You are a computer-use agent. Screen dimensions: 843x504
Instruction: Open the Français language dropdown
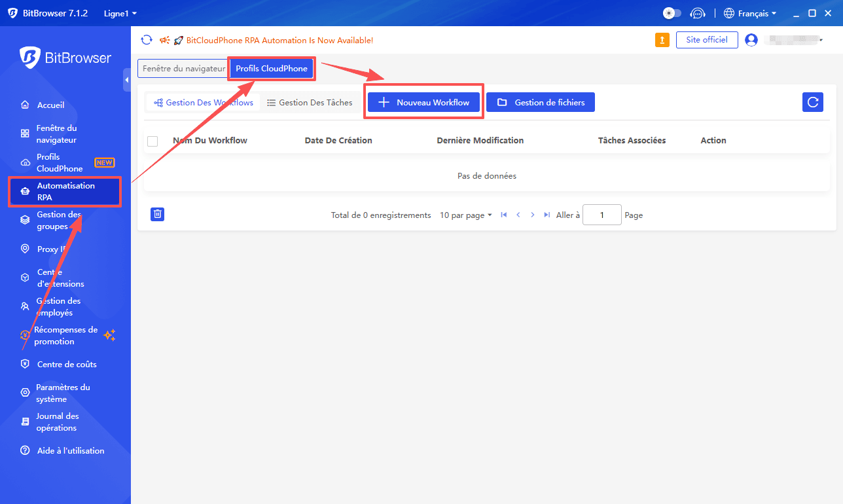(x=750, y=13)
